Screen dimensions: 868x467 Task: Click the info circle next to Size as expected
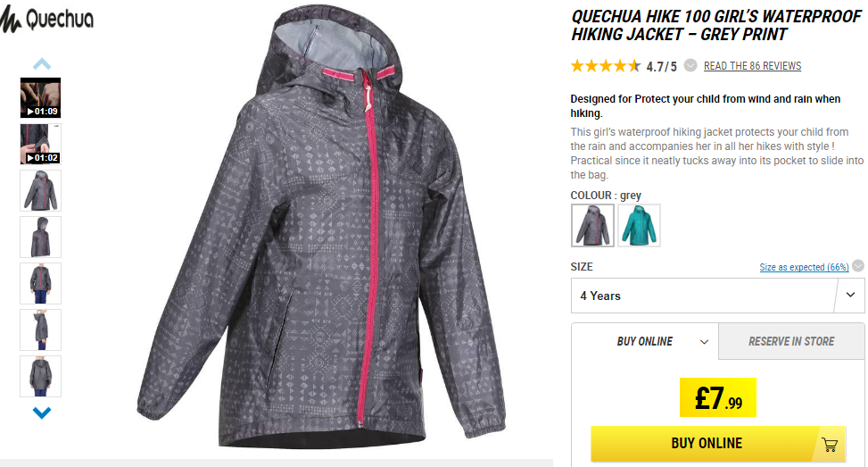coord(858,265)
